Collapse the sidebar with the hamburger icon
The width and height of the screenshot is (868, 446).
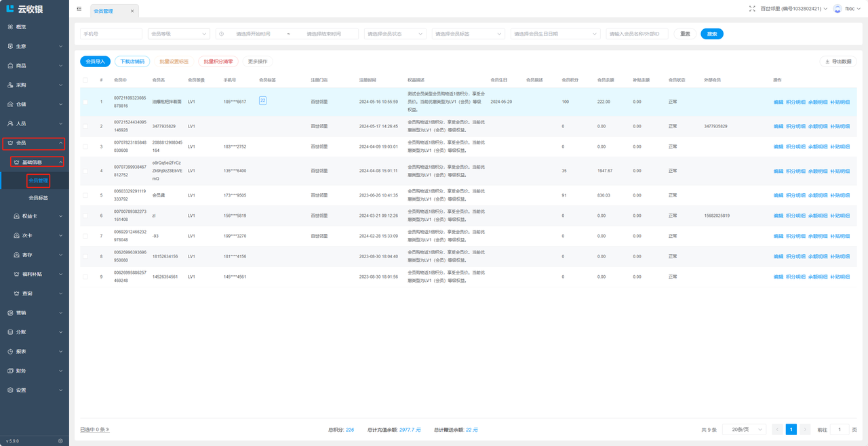(79, 9)
